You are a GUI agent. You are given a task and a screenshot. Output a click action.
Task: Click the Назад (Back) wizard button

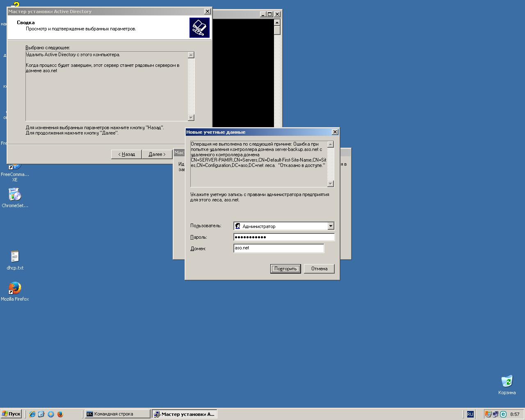click(126, 154)
